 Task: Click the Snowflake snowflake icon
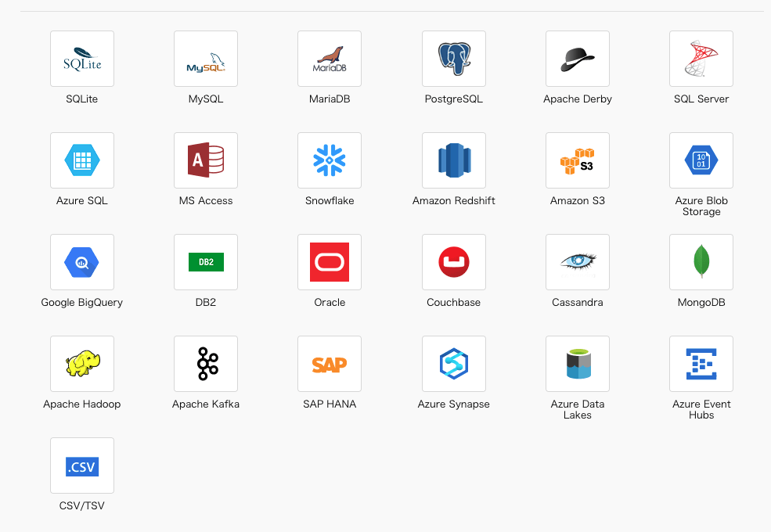tap(330, 160)
